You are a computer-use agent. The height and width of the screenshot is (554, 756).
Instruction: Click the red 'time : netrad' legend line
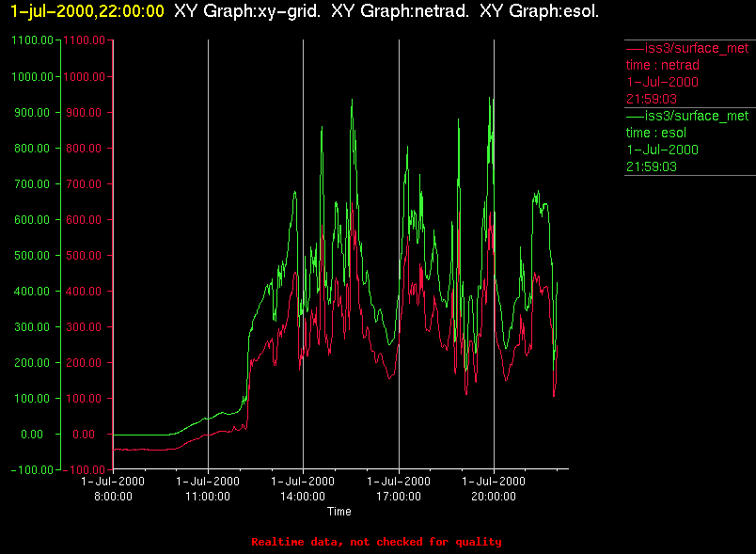click(x=663, y=65)
